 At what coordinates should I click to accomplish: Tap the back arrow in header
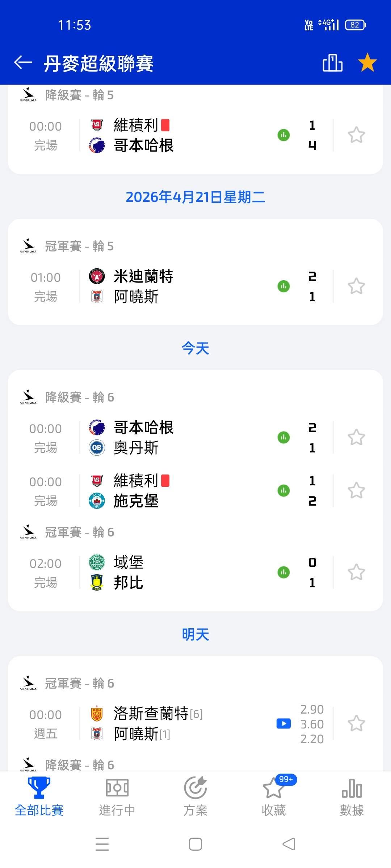click(23, 63)
